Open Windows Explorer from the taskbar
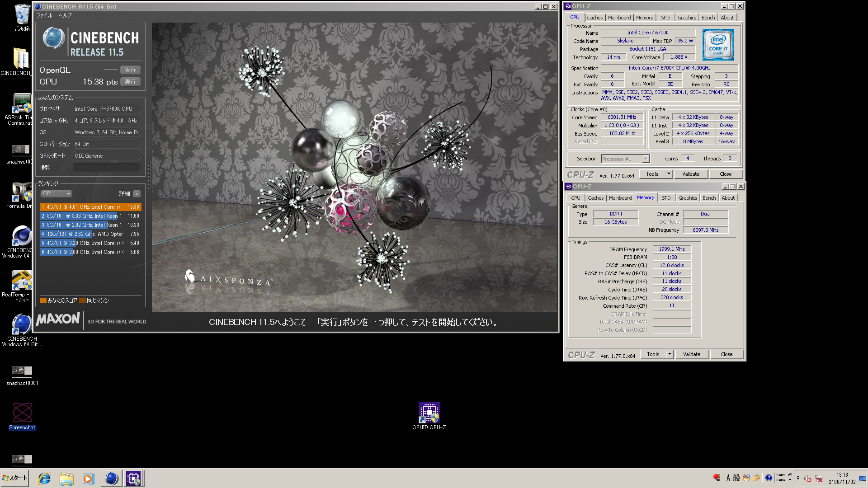The width and height of the screenshot is (868, 488). pyautogui.click(x=66, y=479)
